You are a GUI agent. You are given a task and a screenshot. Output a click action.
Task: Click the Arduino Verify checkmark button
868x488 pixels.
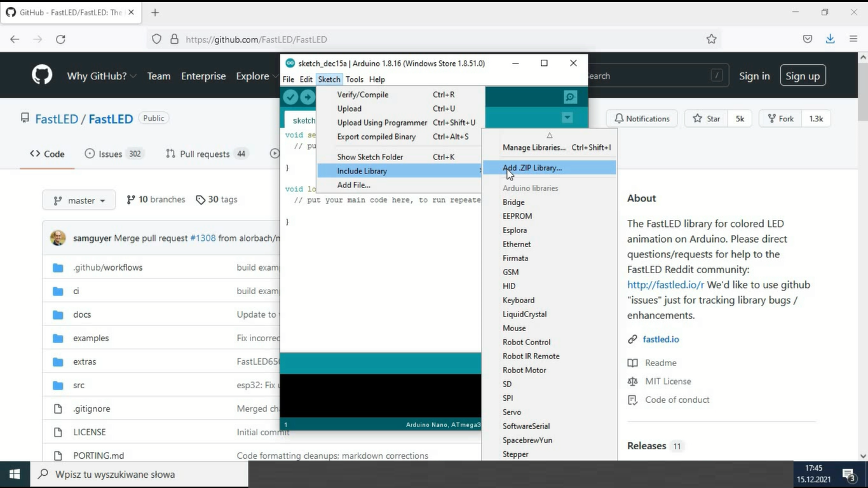coord(290,97)
